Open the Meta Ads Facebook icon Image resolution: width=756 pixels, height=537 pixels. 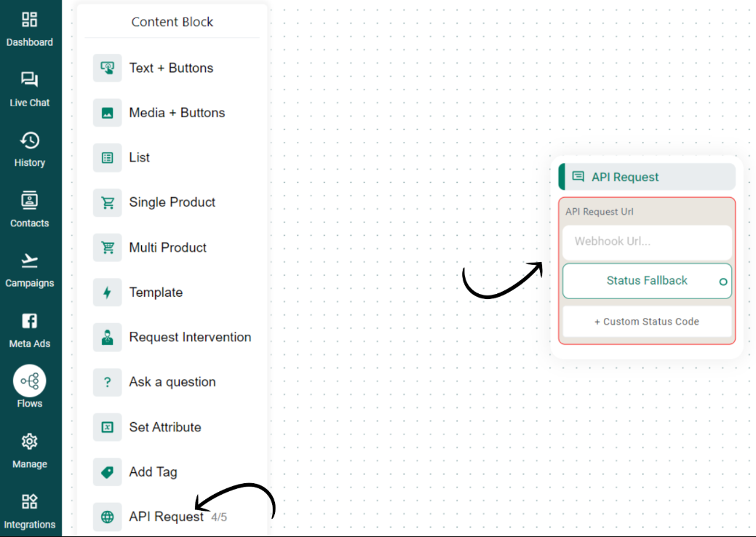click(29, 321)
